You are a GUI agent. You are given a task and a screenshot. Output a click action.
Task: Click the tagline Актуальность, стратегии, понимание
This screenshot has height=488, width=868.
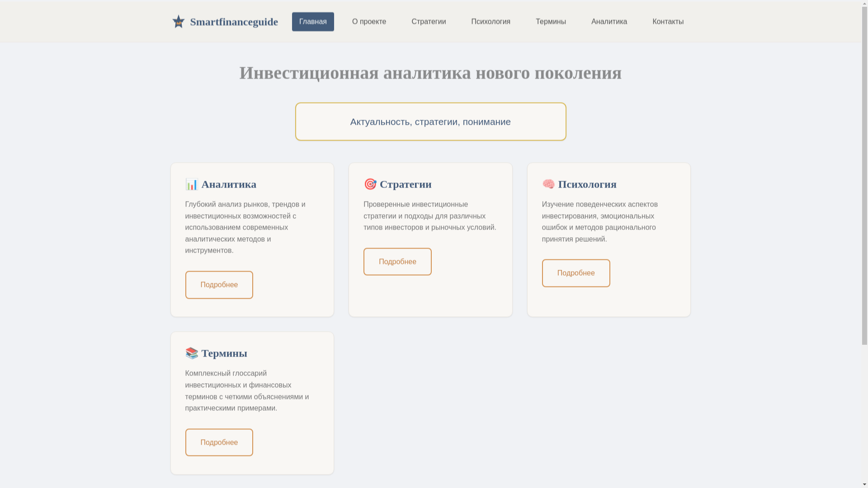click(430, 122)
